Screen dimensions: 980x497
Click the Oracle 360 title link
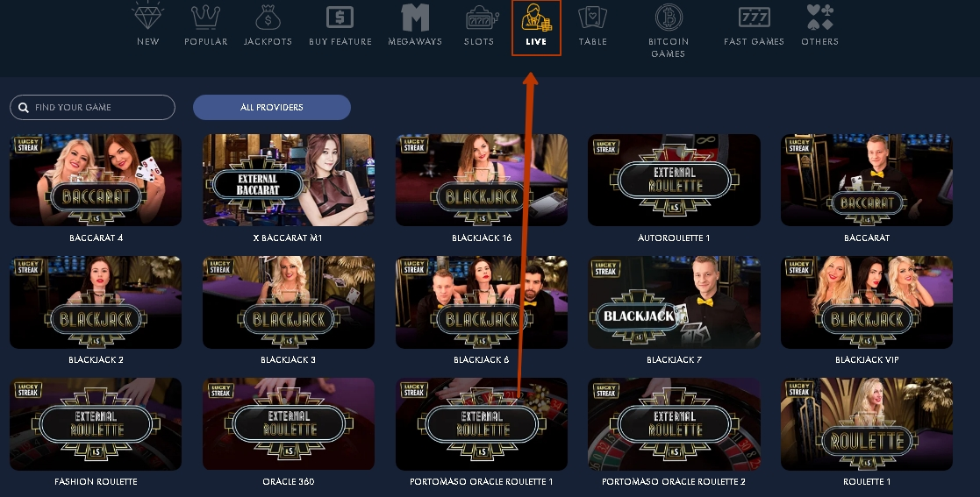click(288, 481)
